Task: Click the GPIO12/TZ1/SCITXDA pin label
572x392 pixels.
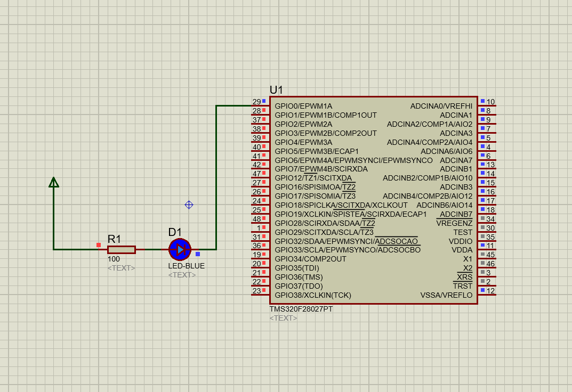Action: (x=313, y=178)
